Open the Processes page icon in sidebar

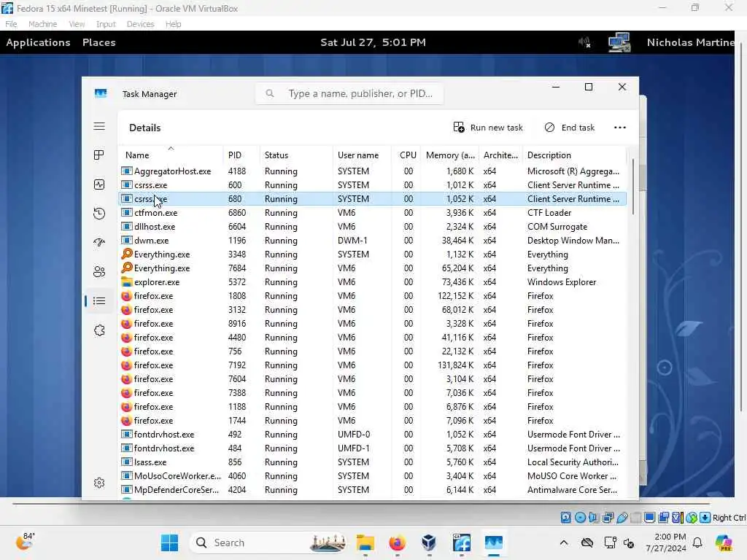99,155
